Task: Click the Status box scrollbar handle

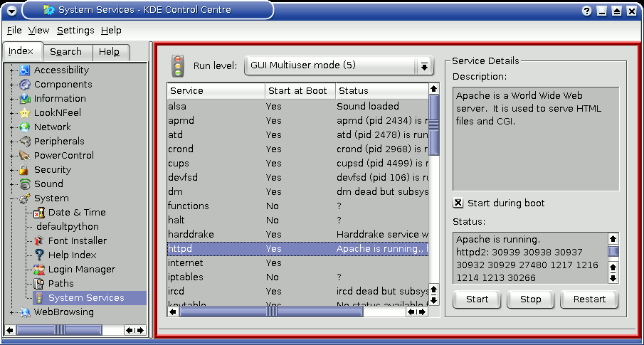Action: [613, 251]
